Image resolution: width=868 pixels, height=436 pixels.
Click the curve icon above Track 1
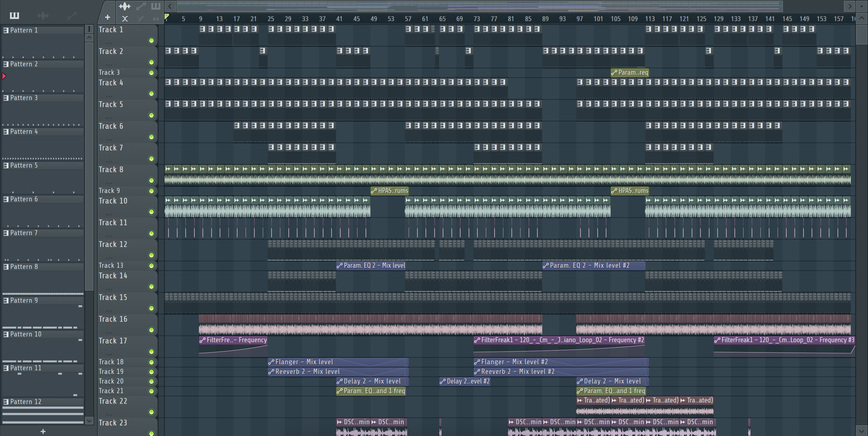click(141, 19)
